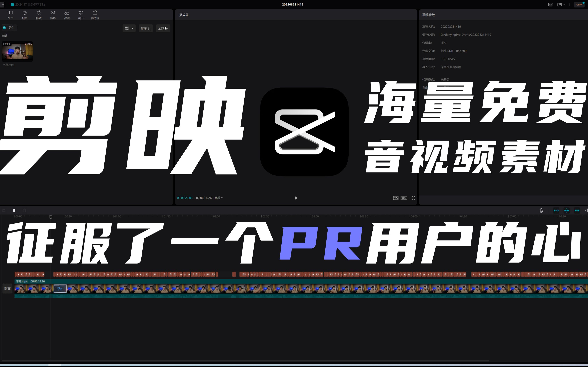Viewport: 588px width, 367px height.
Task: Click the 保留在原有位置 import mode value
Action: tap(451, 67)
